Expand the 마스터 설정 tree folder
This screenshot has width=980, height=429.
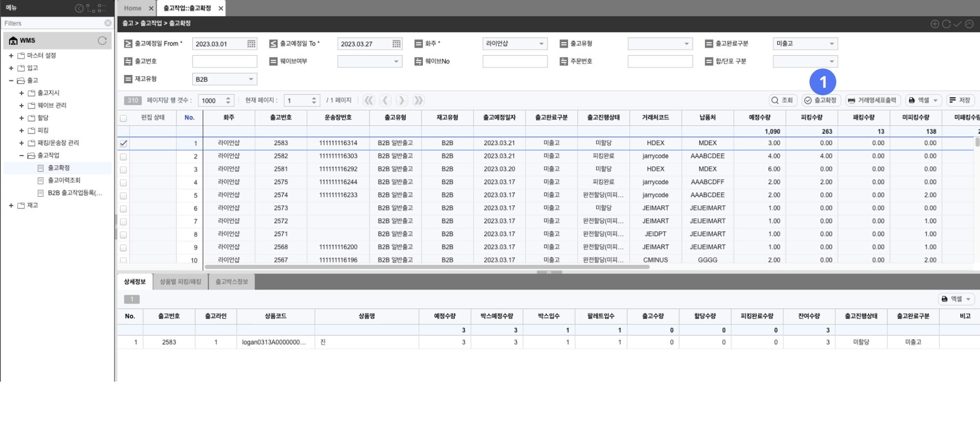point(11,56)
